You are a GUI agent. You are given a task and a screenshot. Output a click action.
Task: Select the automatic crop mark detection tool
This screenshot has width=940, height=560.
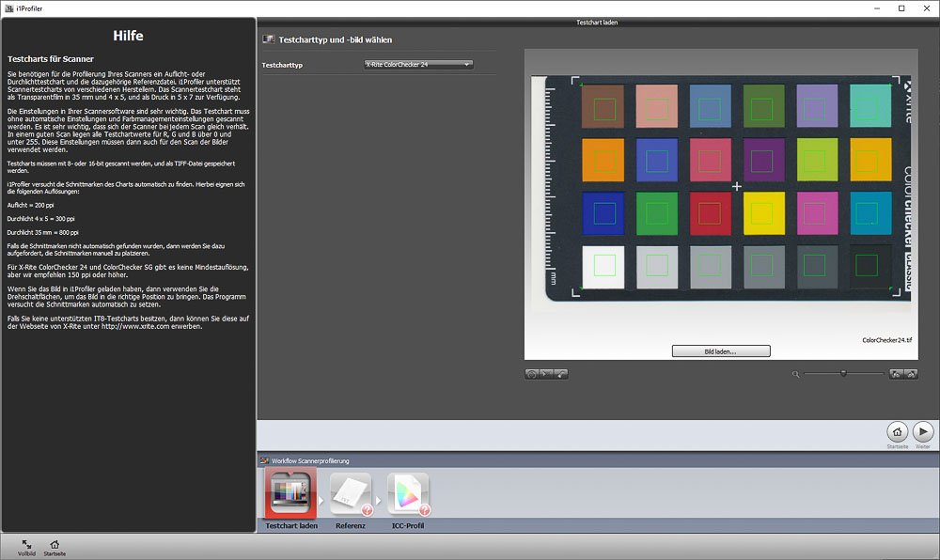pos(532,374)
